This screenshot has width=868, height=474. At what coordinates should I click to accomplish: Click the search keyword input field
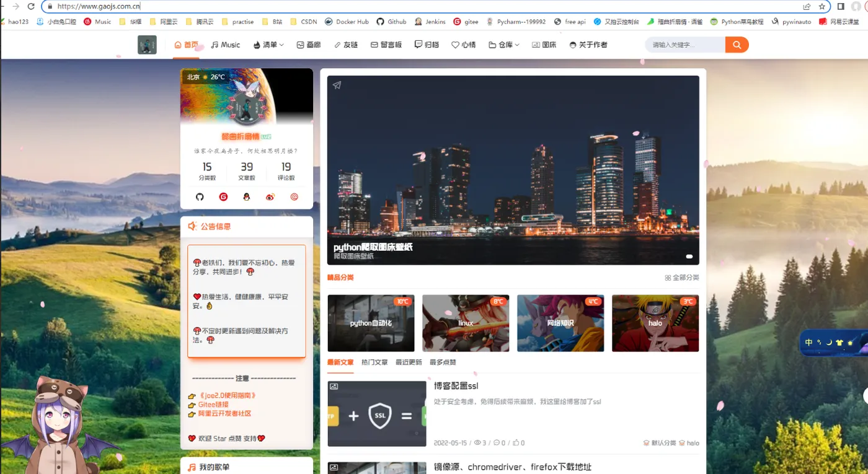point(685,45)
